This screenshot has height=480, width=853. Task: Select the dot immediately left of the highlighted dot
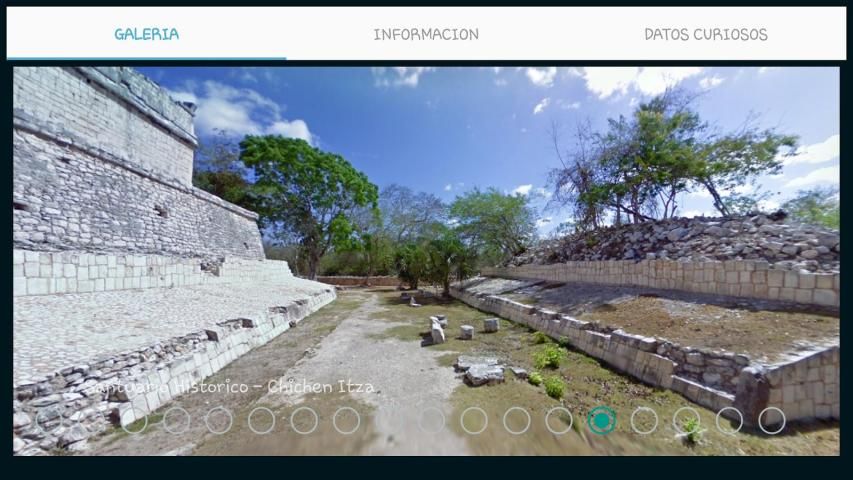[559, 420]
